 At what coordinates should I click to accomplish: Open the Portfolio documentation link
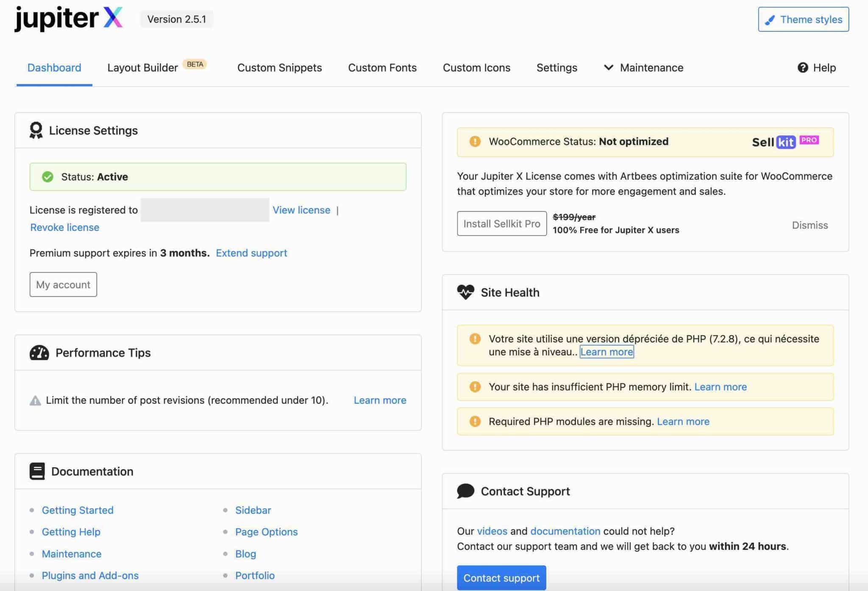click(x=255, y=575)
